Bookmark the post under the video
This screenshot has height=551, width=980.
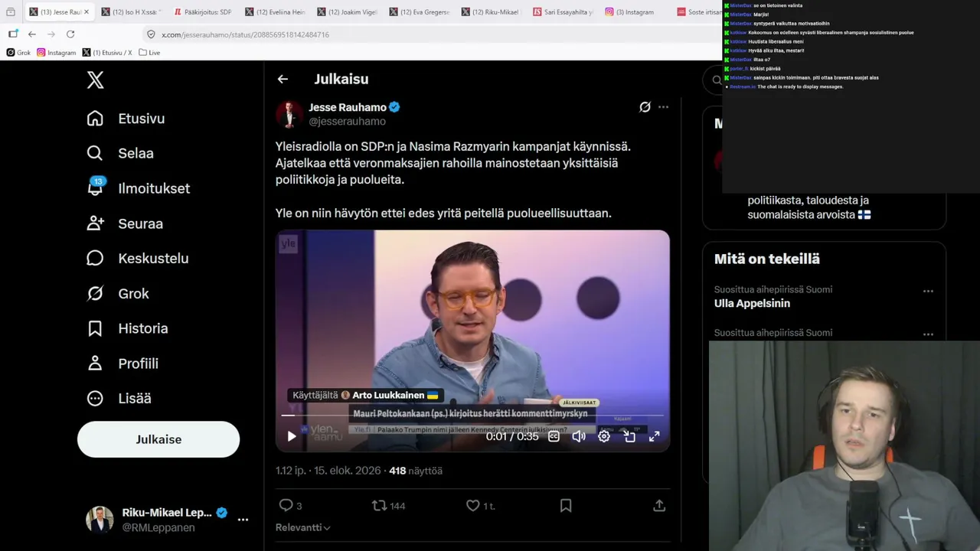click(566, 505)
